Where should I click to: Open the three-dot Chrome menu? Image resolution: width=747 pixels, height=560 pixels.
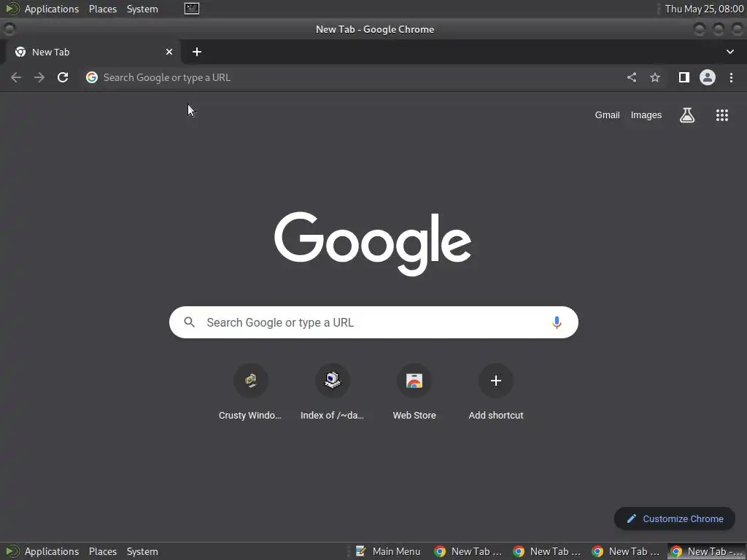pos(731,77)
